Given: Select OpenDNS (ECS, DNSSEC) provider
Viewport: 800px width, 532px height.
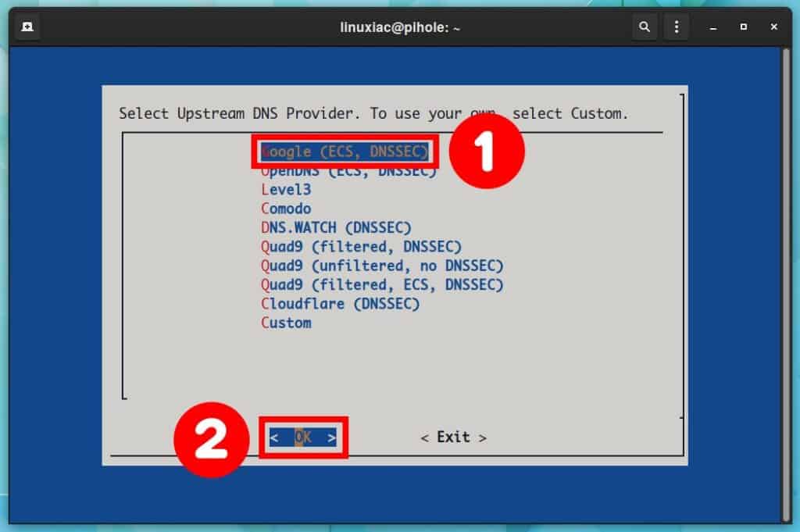Looking at the screenshot, I should click(x=349, y=172).
